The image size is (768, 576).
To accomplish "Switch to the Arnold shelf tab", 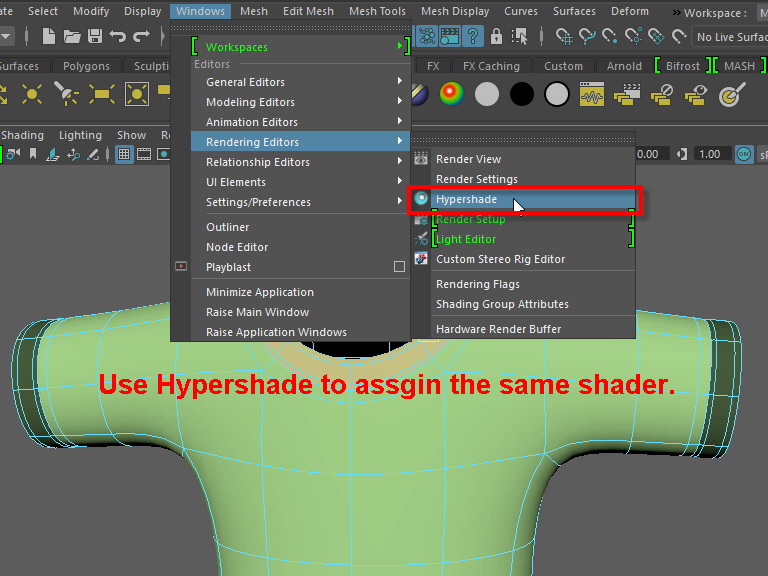I will [x=625, y=66].
